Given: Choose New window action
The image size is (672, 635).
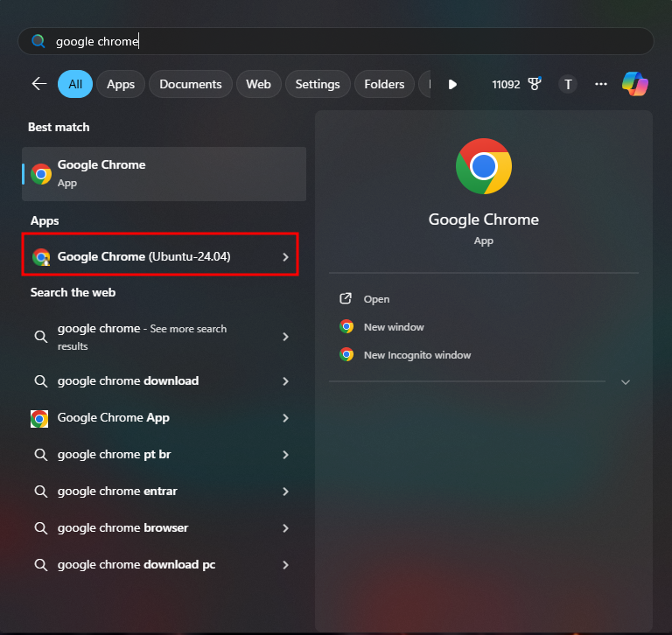Looking at the screenshot, I should pos(394,327).
